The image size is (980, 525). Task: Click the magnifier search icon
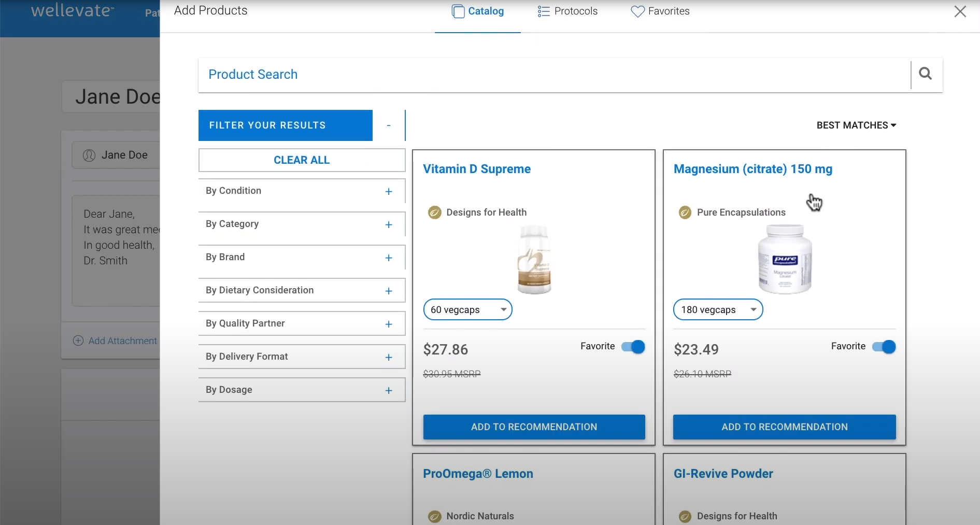click(x=925, y=74)
